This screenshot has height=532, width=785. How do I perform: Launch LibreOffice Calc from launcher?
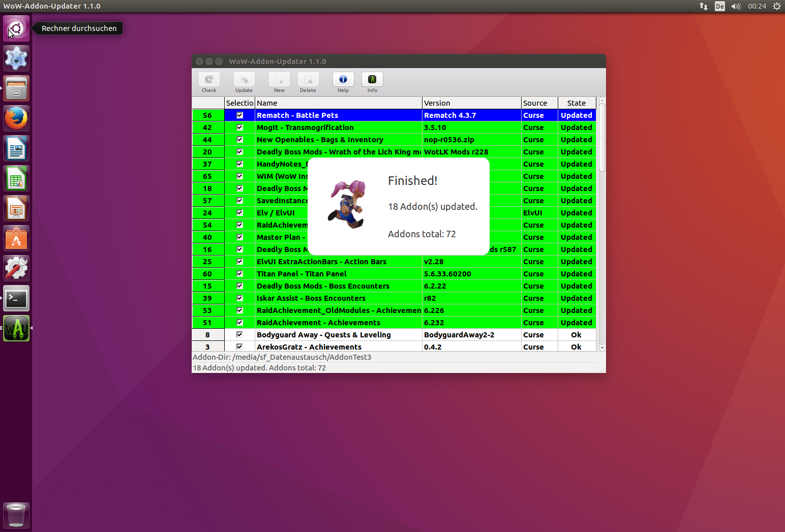pos(16,178)
